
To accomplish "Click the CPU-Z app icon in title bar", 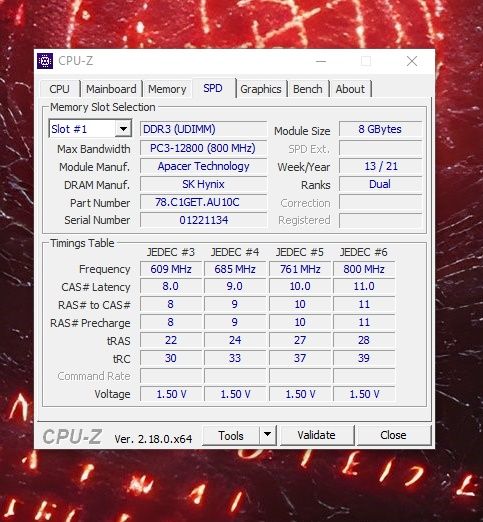I will (45, 61).
